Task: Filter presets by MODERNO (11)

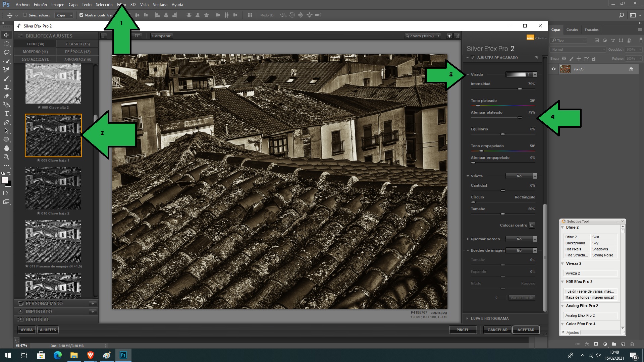Action: click(x=35, y=52)
